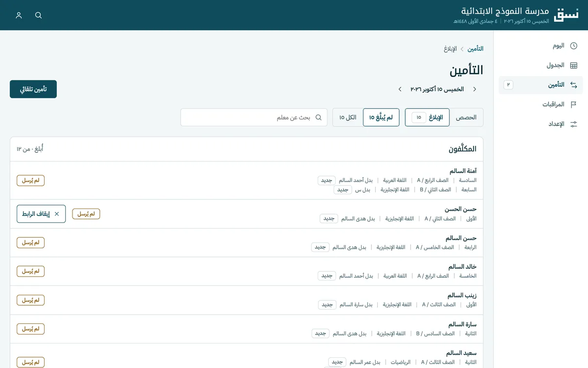Open the user profile icon

point(19,15)
